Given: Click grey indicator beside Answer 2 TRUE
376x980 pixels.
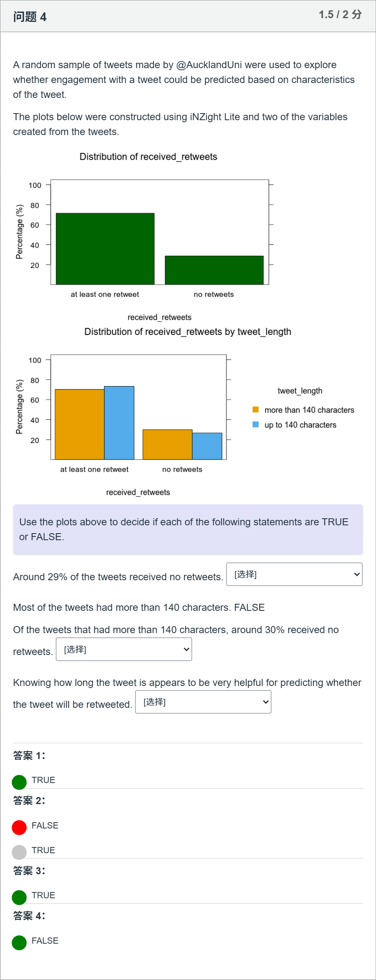Looking at the screenshot, I should [19, 852].
